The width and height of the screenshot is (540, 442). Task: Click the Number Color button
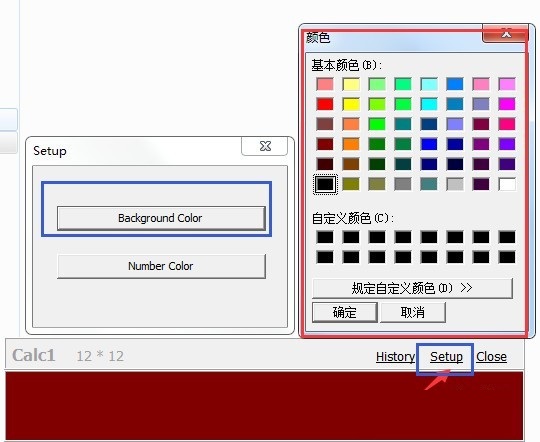[161, 266]
